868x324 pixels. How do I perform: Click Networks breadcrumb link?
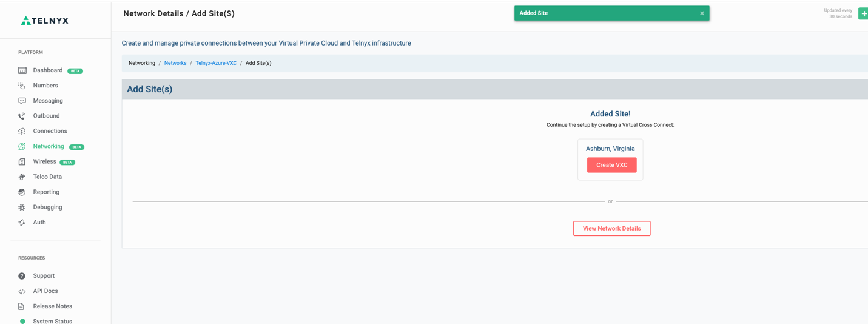coord(175,63)
